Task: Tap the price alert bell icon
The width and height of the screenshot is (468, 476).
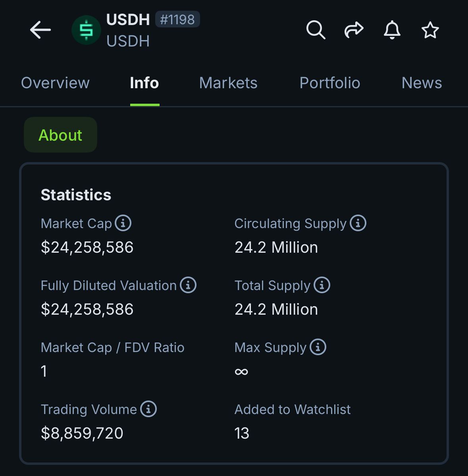Action: coord(392,30)
